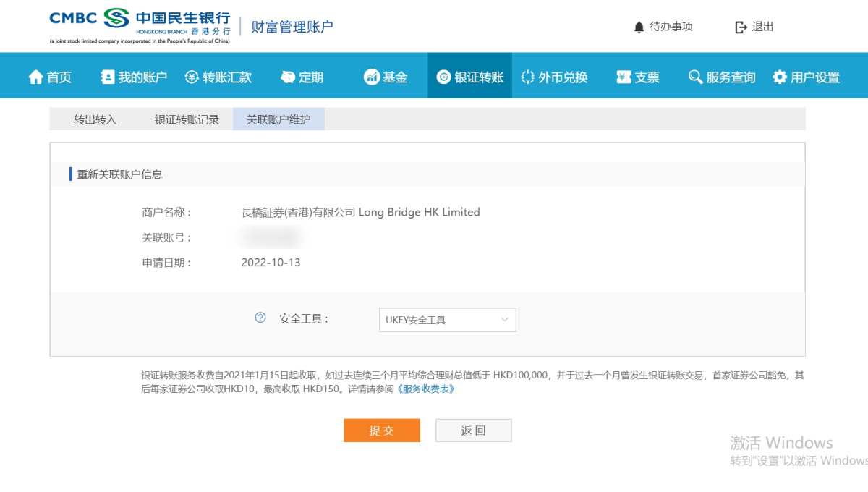Switch to the 银证转账记录 tab

click(x=187, y=119)
